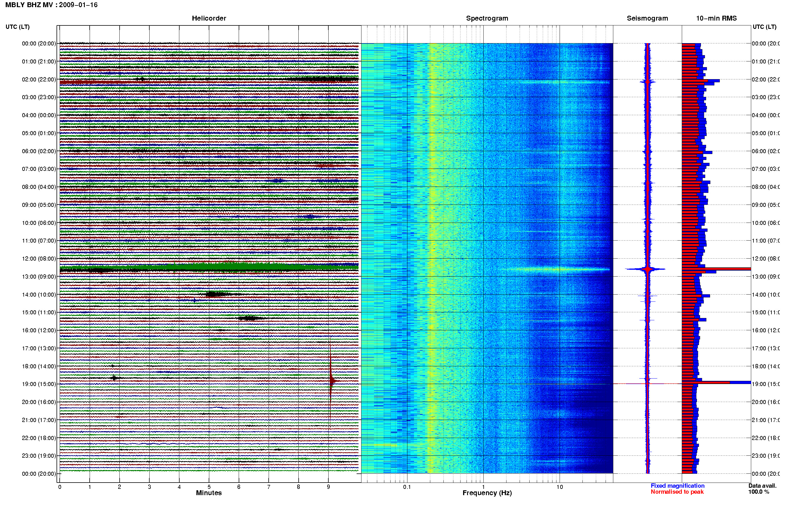Click the helicorder minute tick '5'

pos(209,487)
